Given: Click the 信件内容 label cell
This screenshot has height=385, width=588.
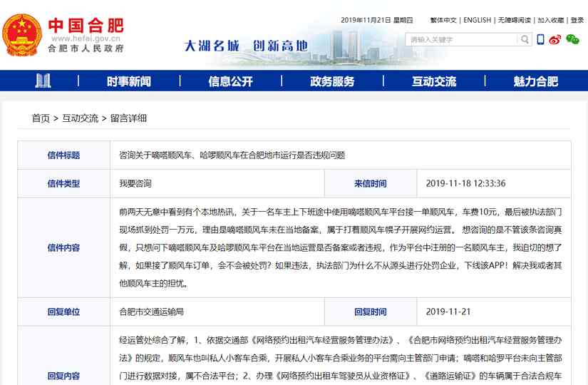Looking at the screenshot, I should [x=63, y=247].
